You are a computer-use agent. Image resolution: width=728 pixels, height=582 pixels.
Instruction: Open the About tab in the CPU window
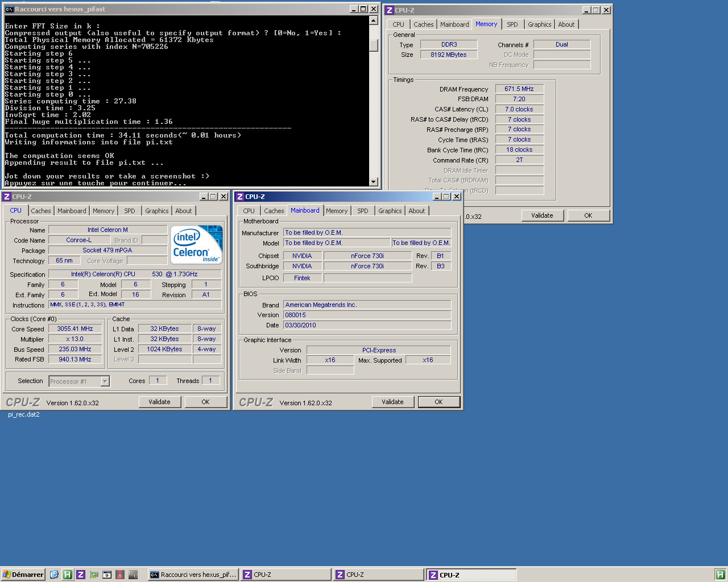click(184, 211)
